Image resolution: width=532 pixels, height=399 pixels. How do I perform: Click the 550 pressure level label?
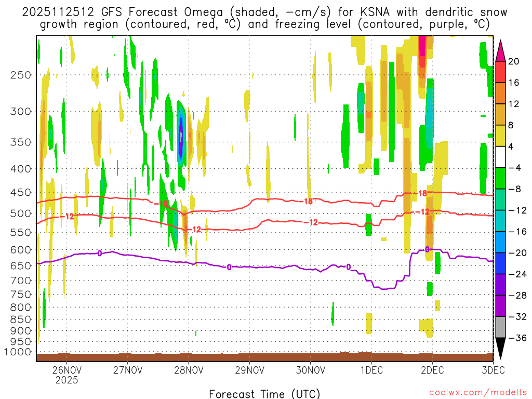21,232
